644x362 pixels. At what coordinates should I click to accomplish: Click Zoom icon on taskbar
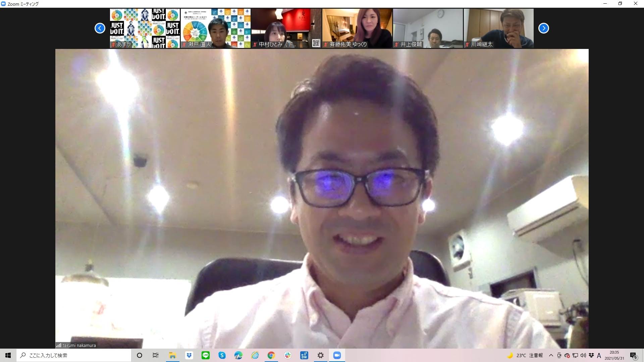[337, 355]
